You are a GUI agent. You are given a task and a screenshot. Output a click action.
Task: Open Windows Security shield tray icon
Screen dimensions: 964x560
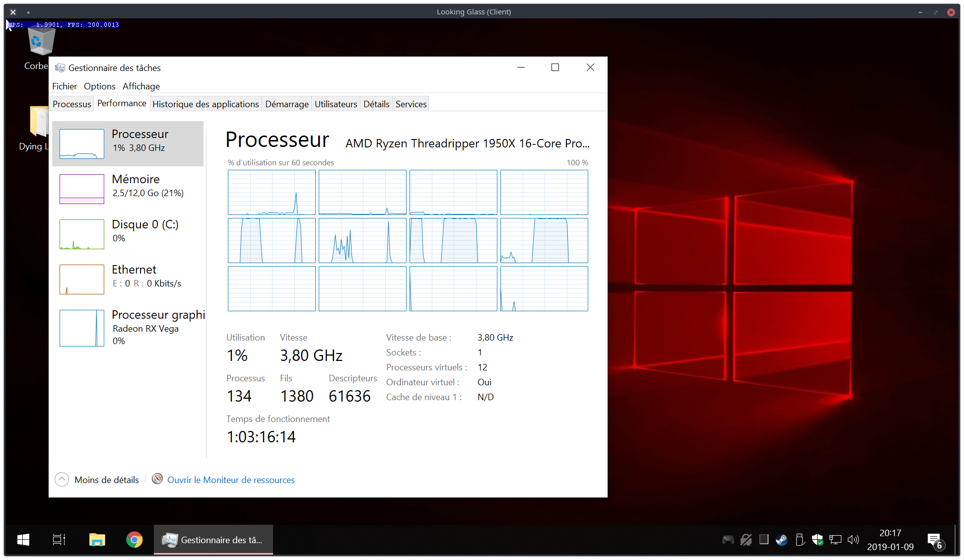coord(817,540)
